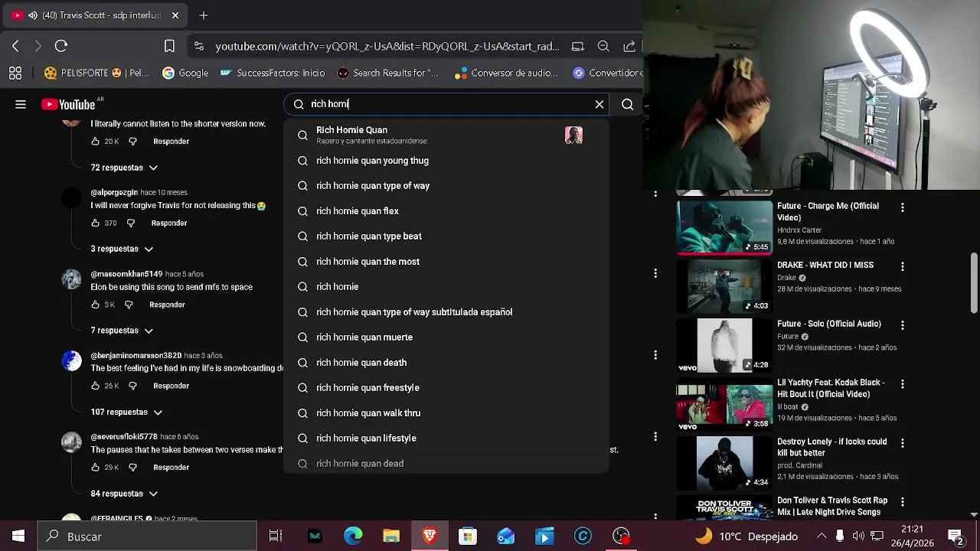Choose suggestion 'rich homie quan the most'

coord(446,262)
